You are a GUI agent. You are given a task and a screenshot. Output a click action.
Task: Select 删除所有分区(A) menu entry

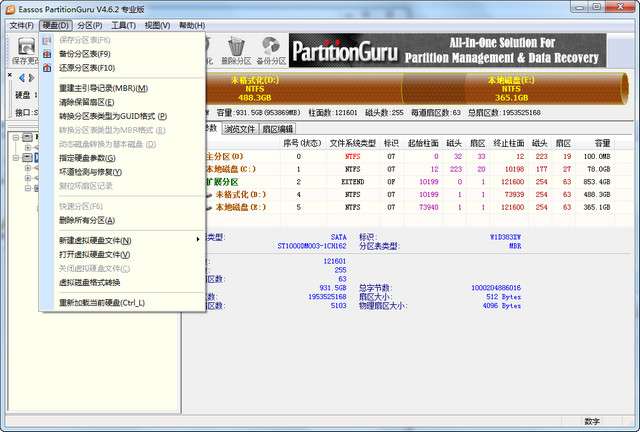122,220
